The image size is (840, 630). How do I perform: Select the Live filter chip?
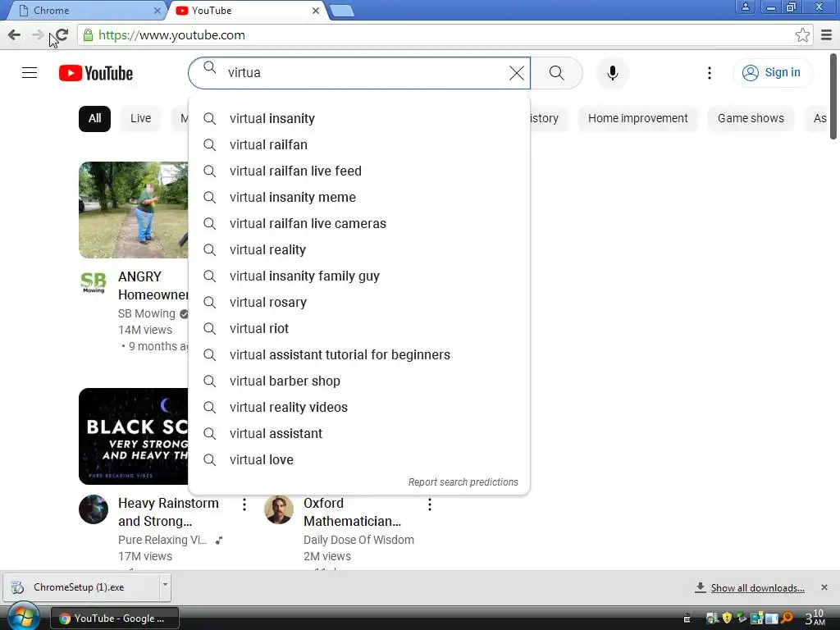pyautogui.click(x=141, y=118)
